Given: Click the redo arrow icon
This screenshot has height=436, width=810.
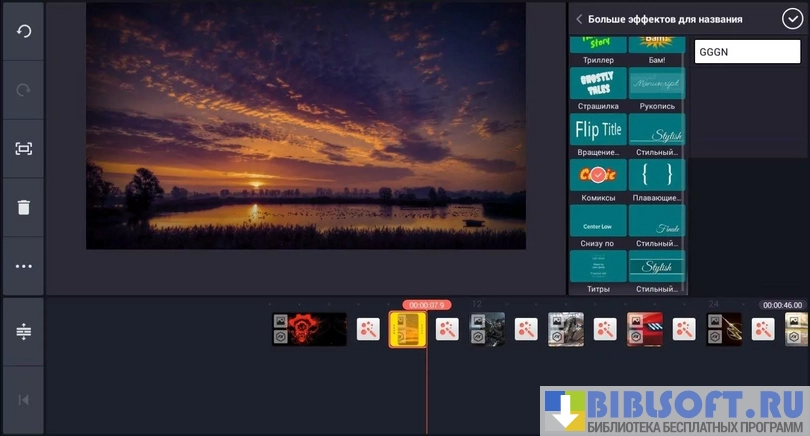Looking at the screenshot, I should click(23, 89).
